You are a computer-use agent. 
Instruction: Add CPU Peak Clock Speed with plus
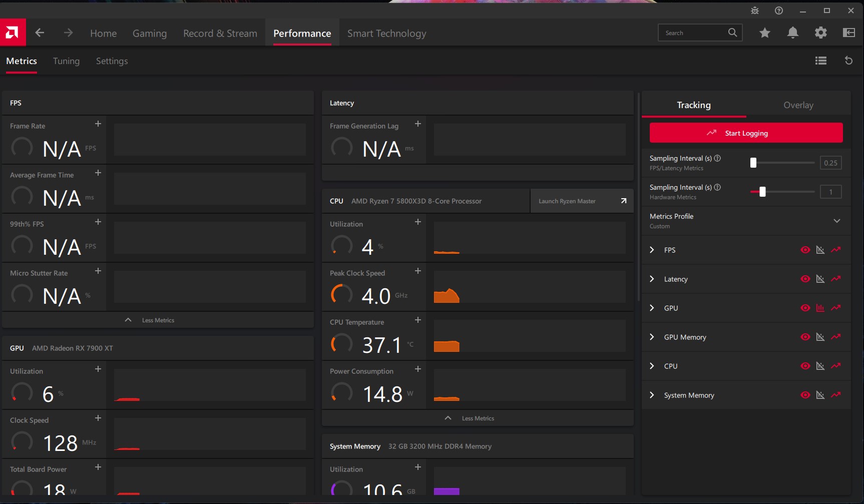click(x=418, y=271)
